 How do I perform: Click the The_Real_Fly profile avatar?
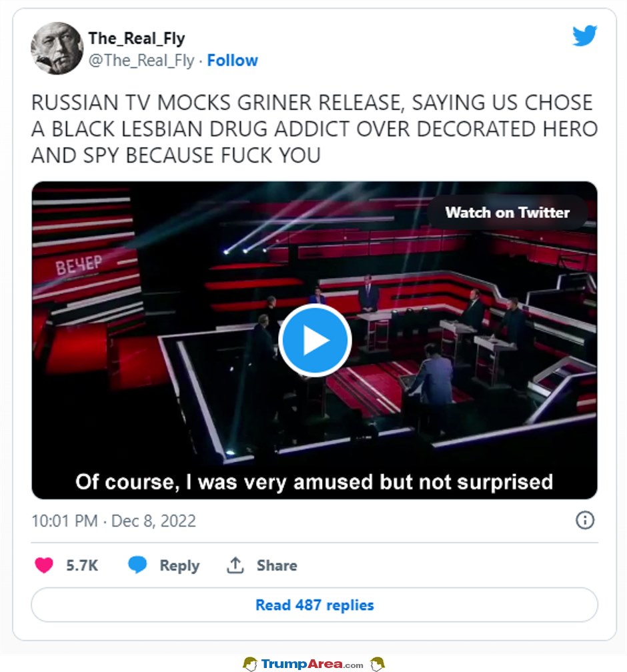55,51
